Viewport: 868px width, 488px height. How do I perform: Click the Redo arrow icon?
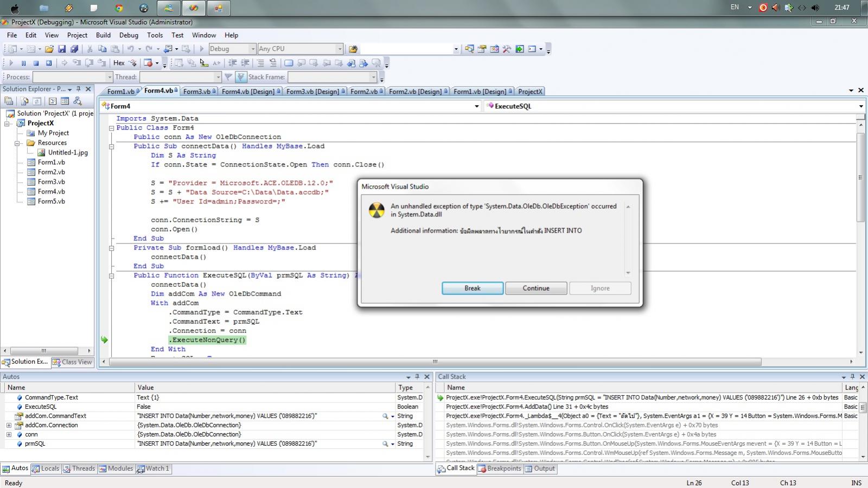[149, 49]
